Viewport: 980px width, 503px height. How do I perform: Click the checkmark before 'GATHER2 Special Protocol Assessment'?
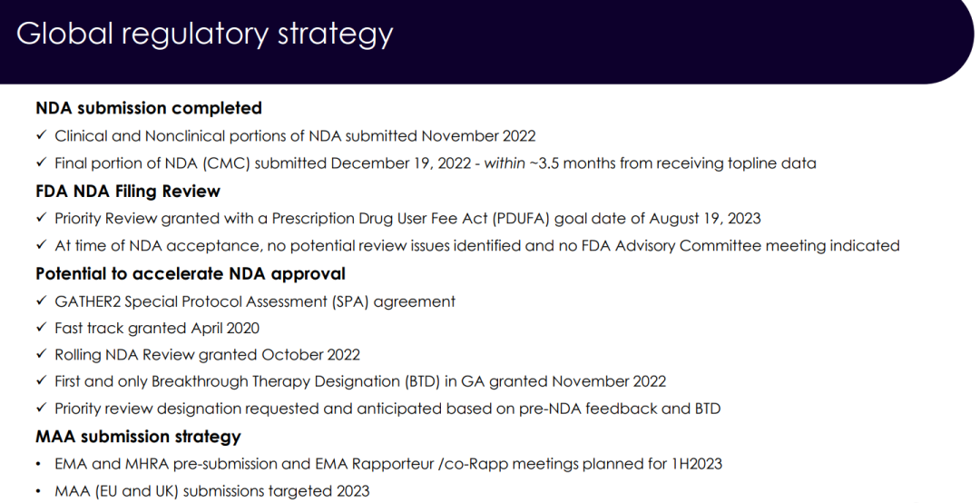pos(41,301)
